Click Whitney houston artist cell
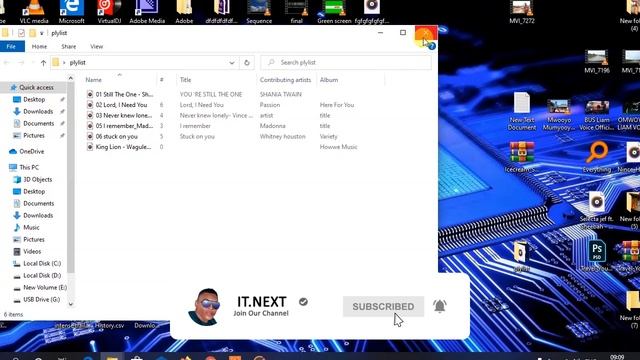This screenshot has height=360, width=640. (282, 137)
